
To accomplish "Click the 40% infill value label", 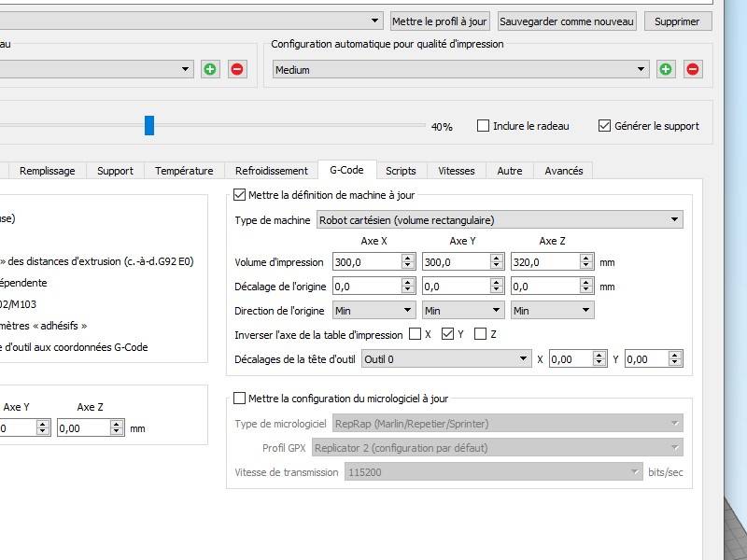I will [442, 127].
